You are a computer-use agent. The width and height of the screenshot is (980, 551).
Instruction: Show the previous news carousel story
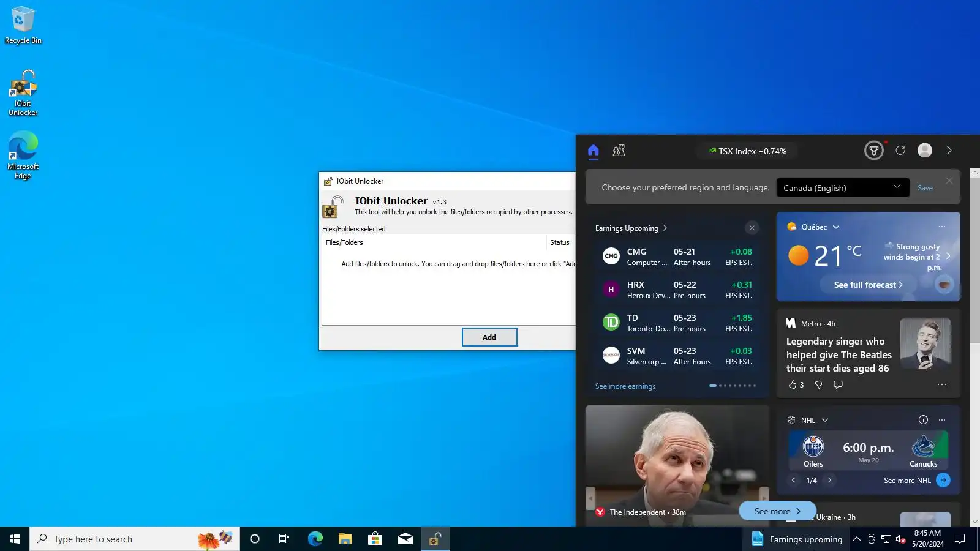coord(590,498)
